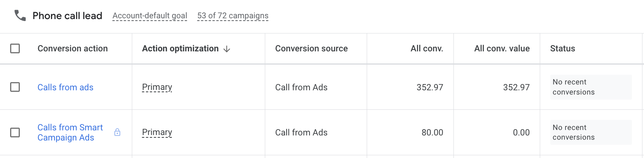This screenshot has height=158, width=644.
Task: Sort by Conversion source column header
Action: pos(311,49)
